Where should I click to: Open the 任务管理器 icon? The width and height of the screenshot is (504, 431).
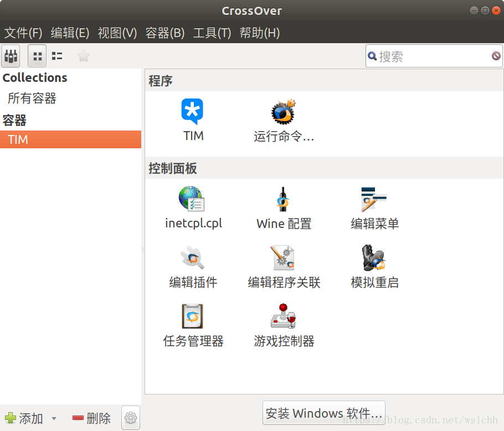(x=193, y=316)
